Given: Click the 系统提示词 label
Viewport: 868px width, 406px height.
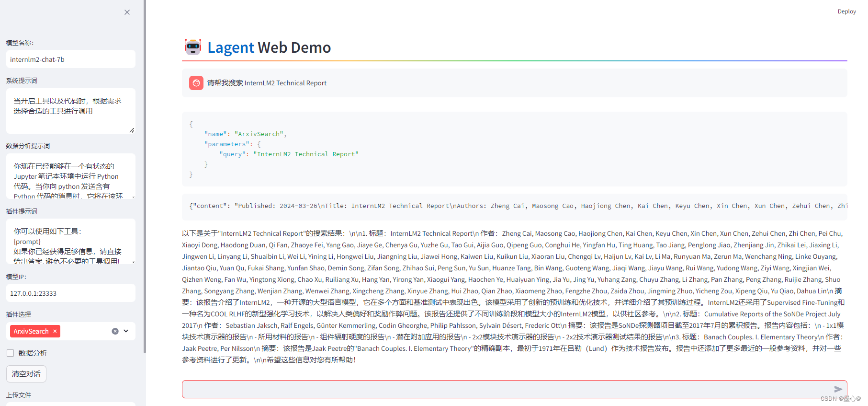Looking at the screenshot, I should pyautogui.click(x=22, y=81).
